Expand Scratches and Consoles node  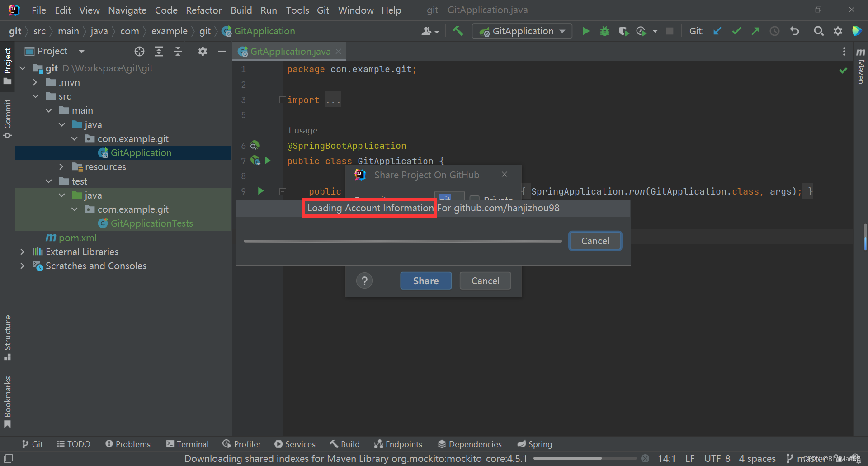(x=23, y=266)
